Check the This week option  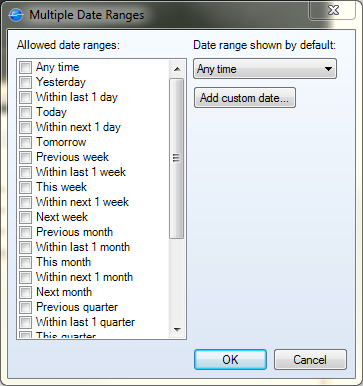click(25, 187)
